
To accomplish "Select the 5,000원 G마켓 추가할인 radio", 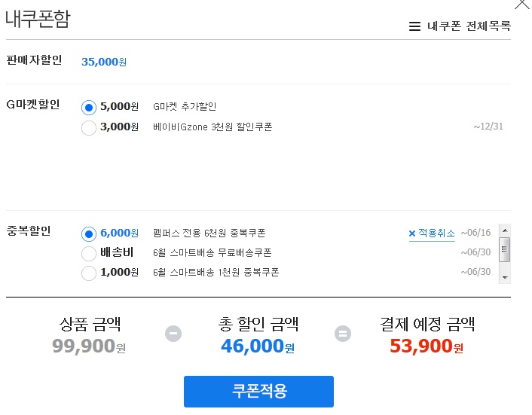I will point(89,108).
